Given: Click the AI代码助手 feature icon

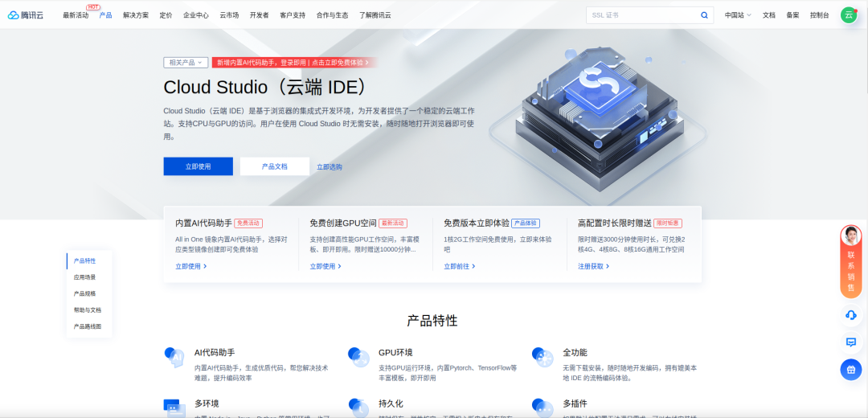Looking at the screenshot, I should point(174,357).
